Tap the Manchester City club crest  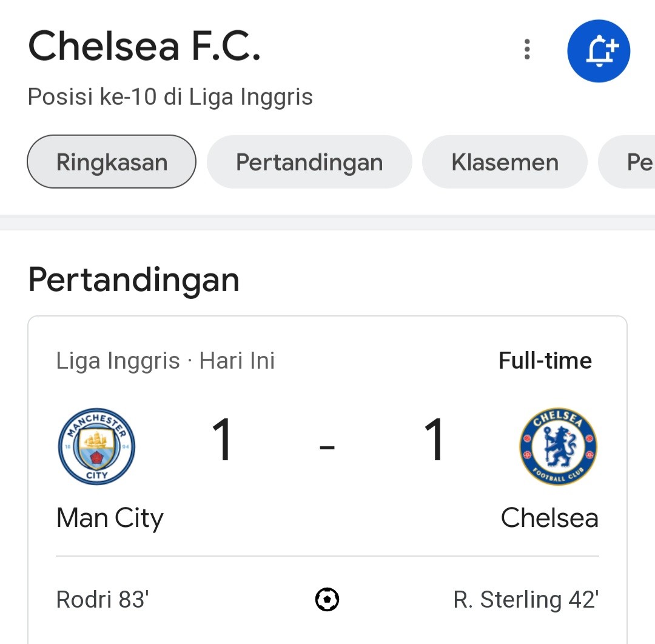pos(96,446)
